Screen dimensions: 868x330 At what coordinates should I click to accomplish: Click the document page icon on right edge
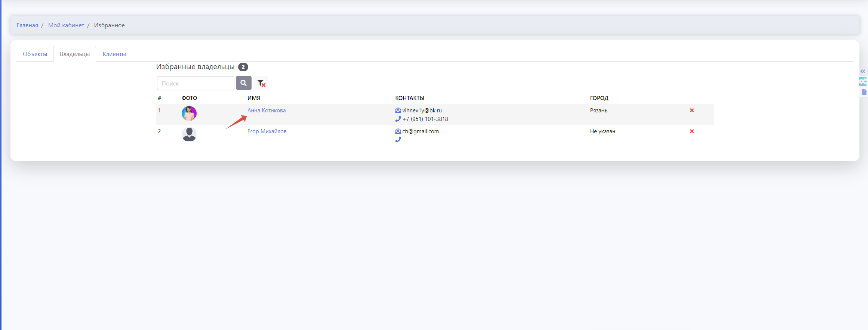pos(864,92)
